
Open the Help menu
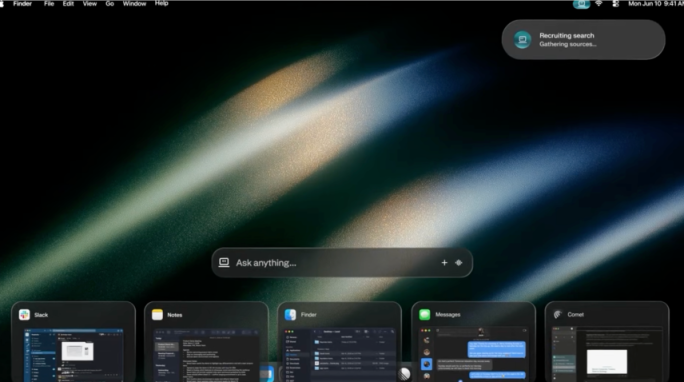[x=161, y=3]
